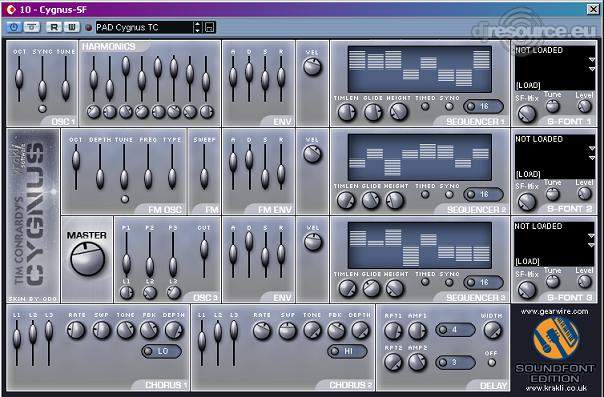Open the www.gearwire.com link

pos(554,312)
